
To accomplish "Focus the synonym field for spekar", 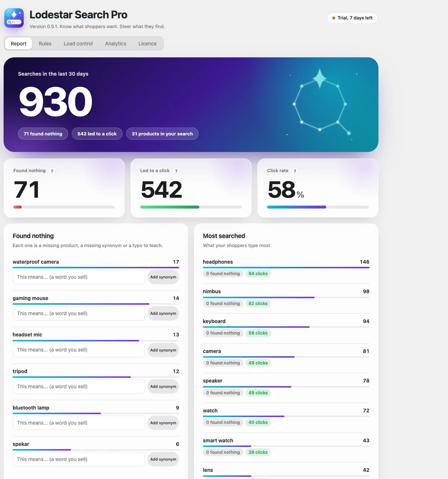I will pyautogui.click(x=79, y=459).
